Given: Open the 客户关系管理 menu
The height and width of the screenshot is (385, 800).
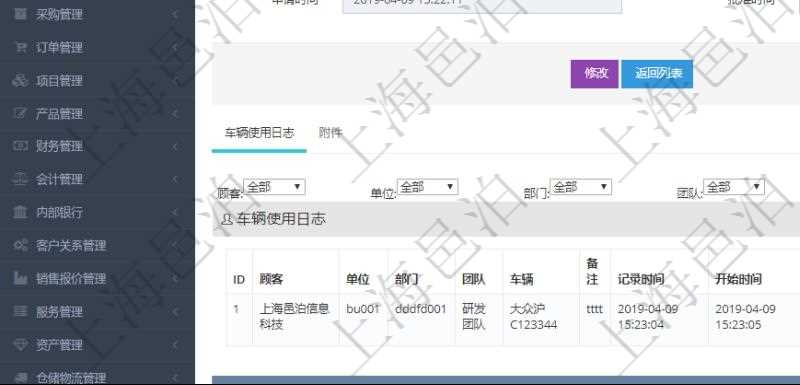Looking at the screenshot, I should (x=97, y=245).
